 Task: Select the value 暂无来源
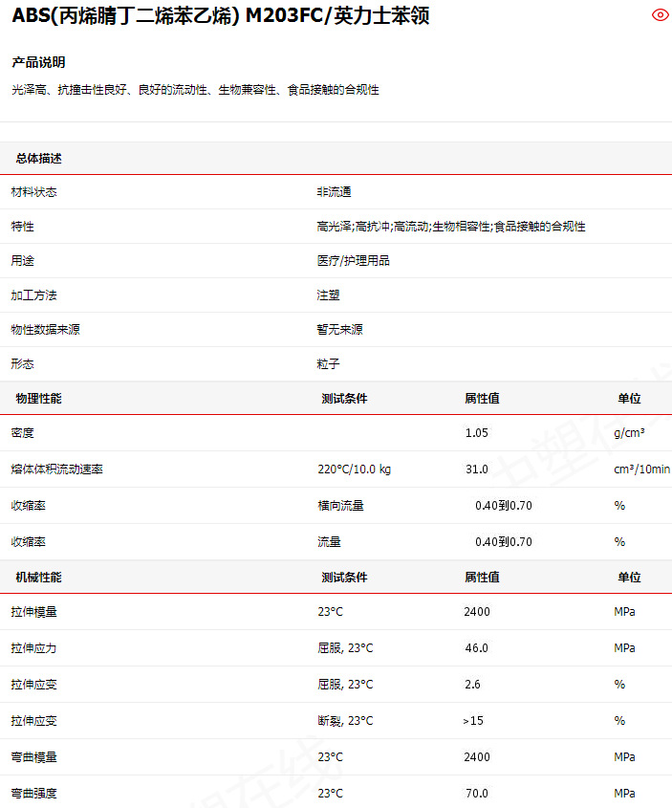[340, 330]
